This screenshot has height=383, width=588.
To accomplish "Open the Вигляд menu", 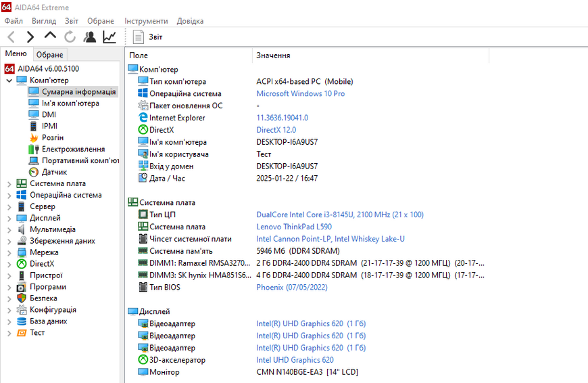I will (44, 21).
